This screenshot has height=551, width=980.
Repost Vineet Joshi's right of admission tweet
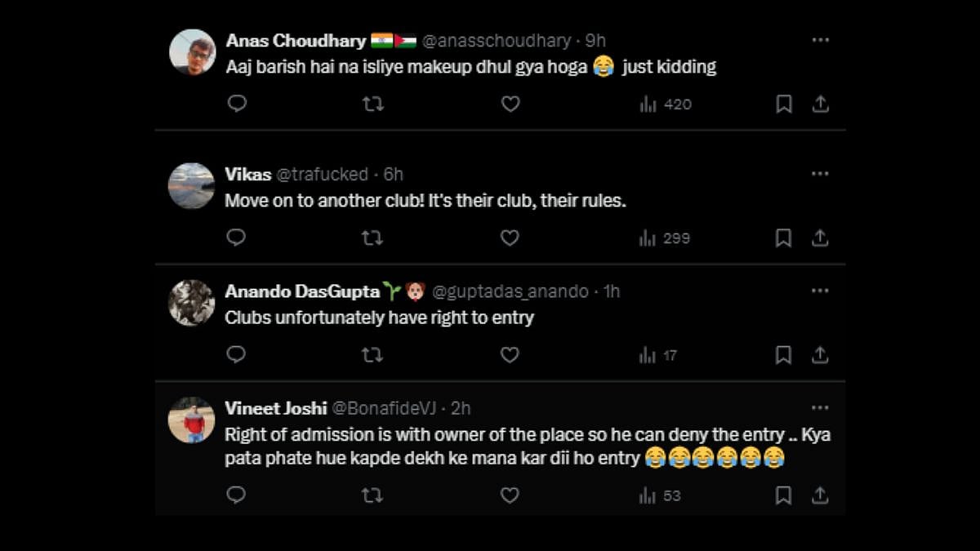372,495
